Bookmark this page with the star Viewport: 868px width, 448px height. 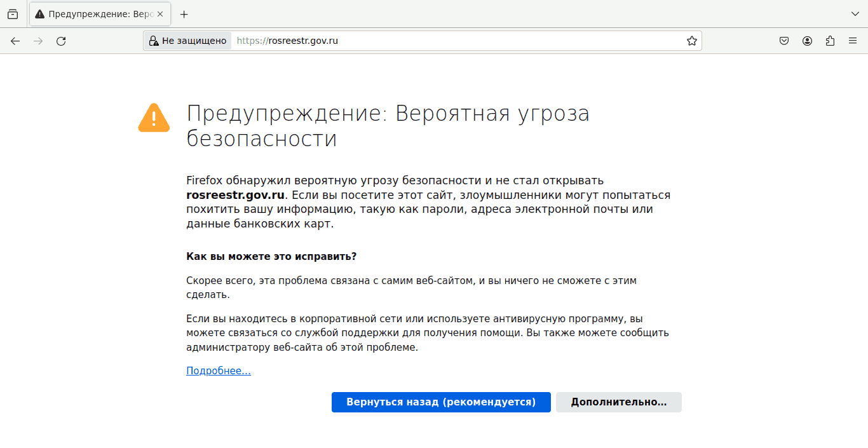692,41
